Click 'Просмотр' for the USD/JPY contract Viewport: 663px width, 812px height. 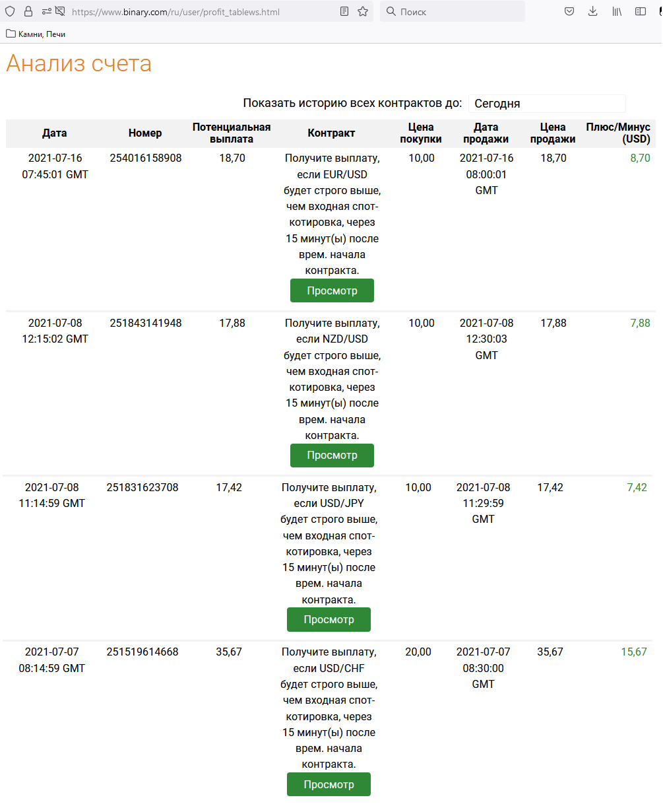pyautogui.click(x=329, y=620)
